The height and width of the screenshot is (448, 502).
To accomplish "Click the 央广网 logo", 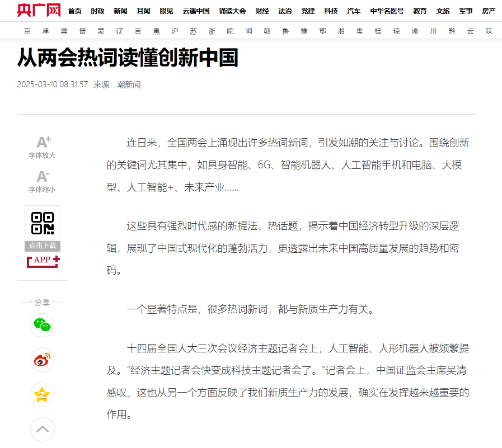I will pyautogui.click(x=39, y=10).
